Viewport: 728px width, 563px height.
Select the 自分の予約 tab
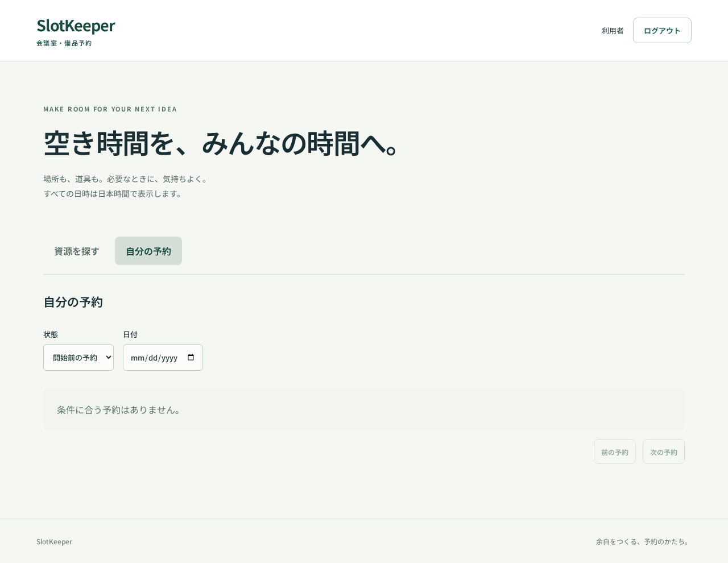tap(148, 251)
